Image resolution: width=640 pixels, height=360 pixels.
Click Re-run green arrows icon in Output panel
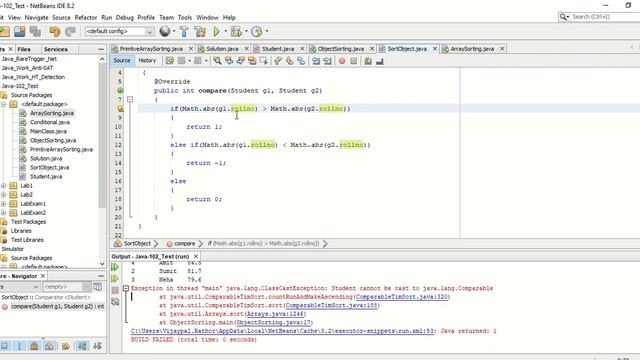tap(115, 267)
